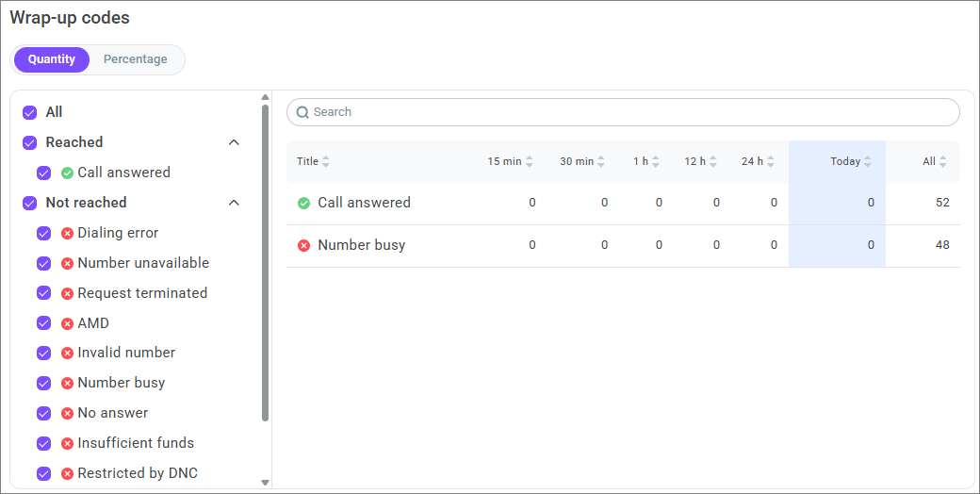Click red X icon beside sidebar Number busy
The image size is (980, 494).
click(68, 384)
